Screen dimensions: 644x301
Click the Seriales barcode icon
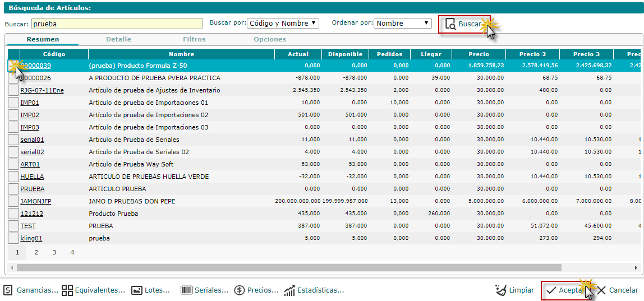pos(186,290)
